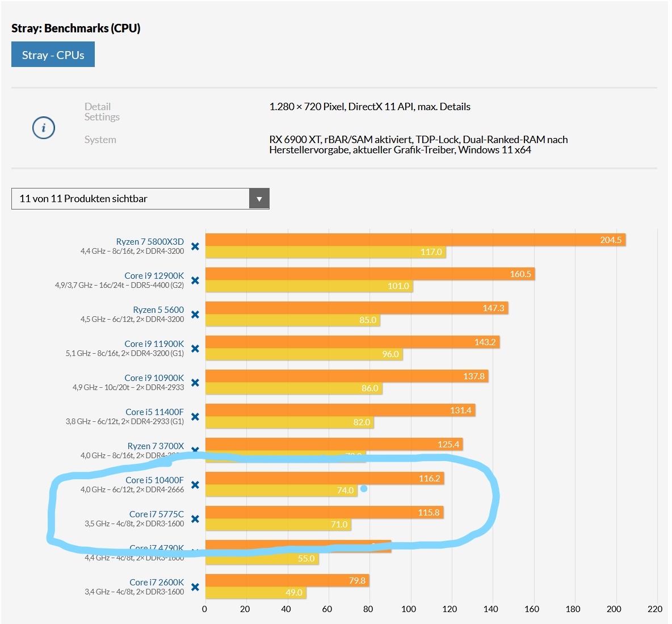Remove Ryzen 5 5600 with its X icon
The height and width of the screenshot is (624, 672).
[195, 315]
